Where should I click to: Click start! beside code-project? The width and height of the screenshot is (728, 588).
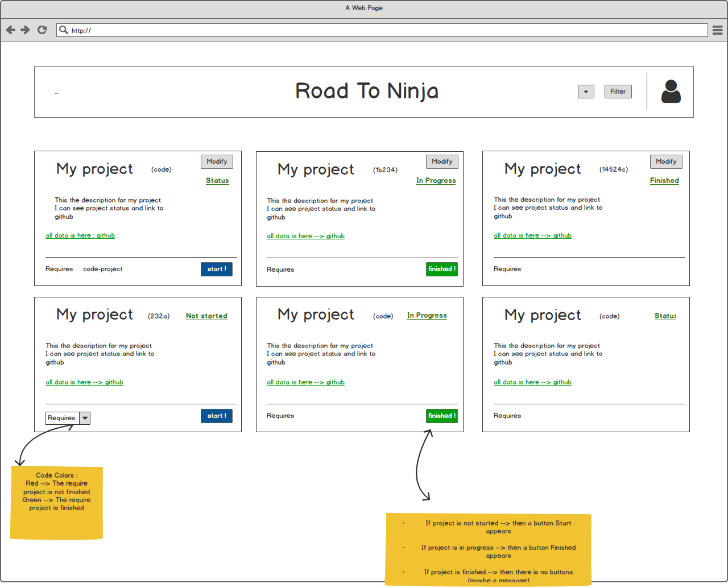tap(217, 269)
